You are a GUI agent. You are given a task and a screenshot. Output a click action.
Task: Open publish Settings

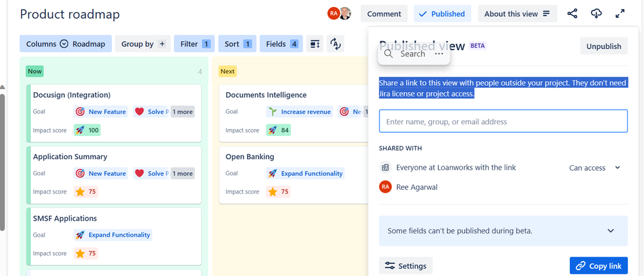pyautogui.click(x=405, y=266)
